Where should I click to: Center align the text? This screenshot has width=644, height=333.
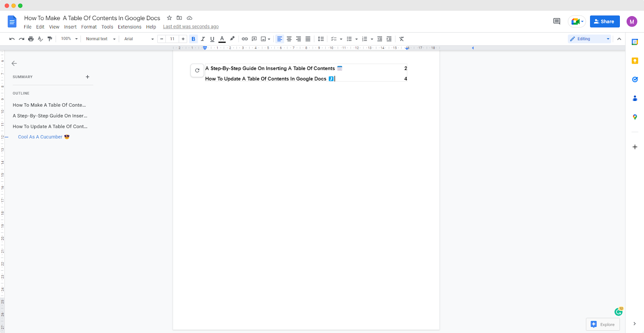(x=289, y=39)
